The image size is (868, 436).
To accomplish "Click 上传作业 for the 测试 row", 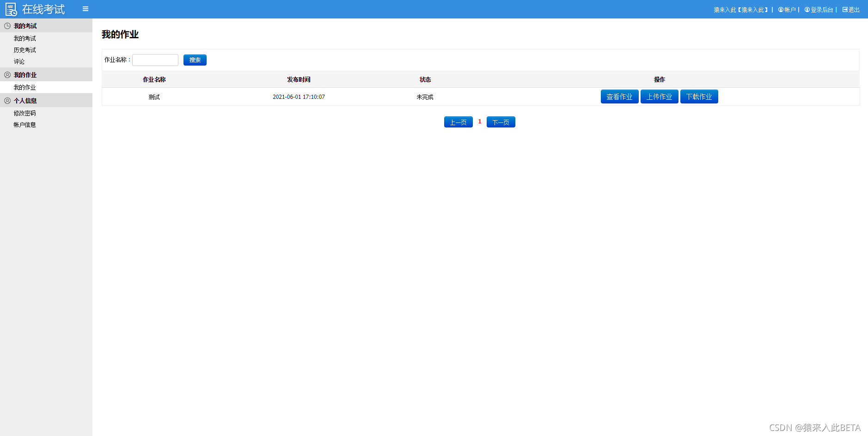I will [x=659, y=97].
